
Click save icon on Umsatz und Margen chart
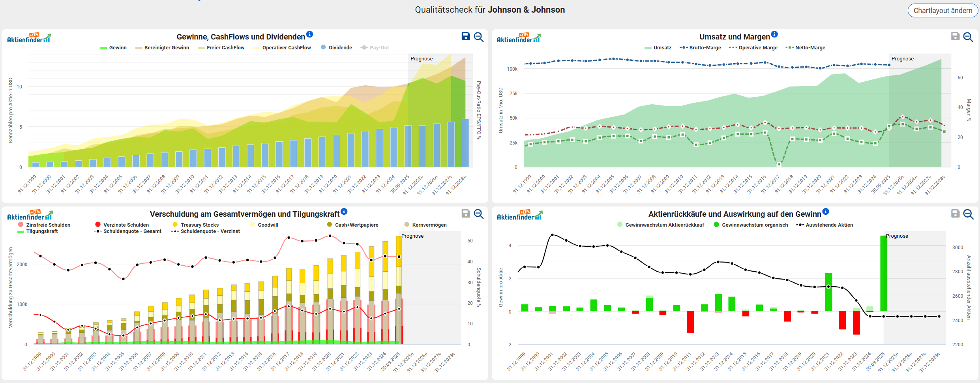point(955,37)
